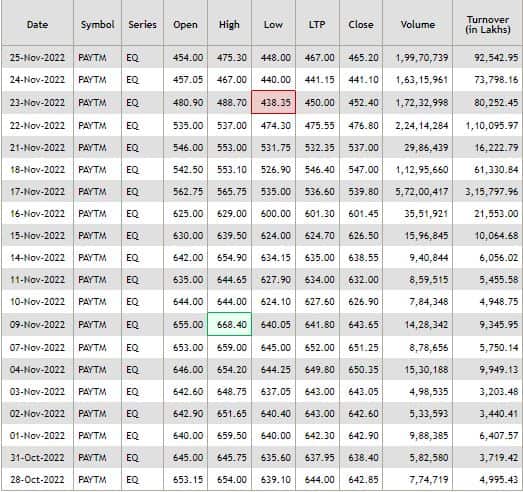Select EQ series cell in 01-Nov-2022 row
The width and height of the screenshot is (523, 492).
coord(132,436)
